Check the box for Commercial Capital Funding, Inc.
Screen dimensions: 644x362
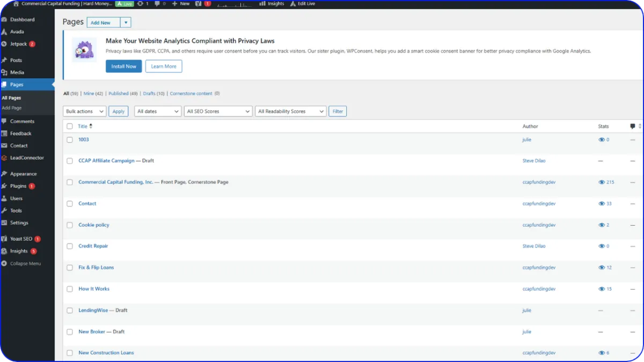click(x=69, y=182)
